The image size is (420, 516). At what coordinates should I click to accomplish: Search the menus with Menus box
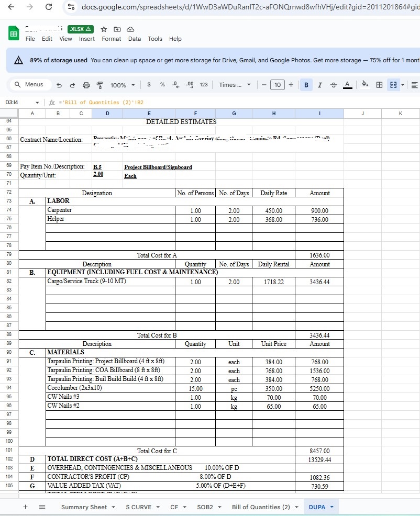30,85
